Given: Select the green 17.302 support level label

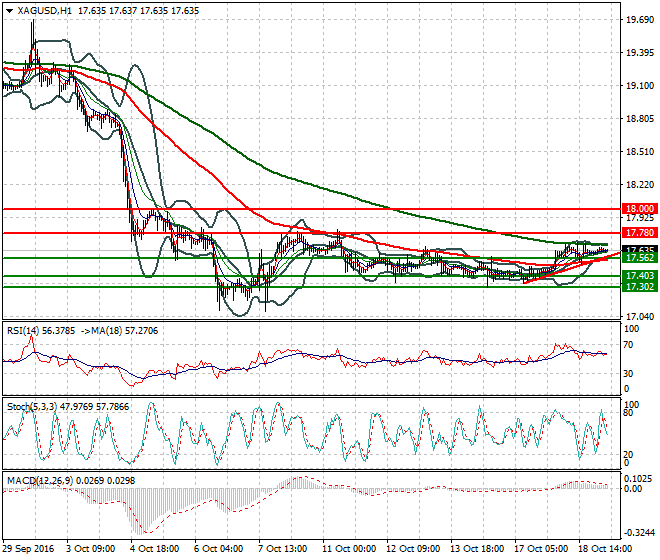Looking at the screenshot, I should click(x=640, y=287).
